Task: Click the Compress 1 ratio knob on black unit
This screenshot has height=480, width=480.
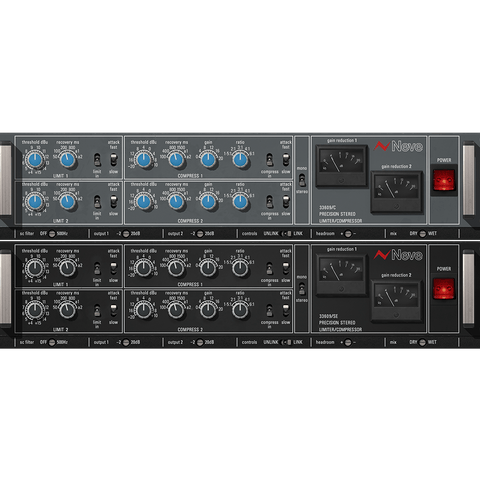Action: point(240,268)
